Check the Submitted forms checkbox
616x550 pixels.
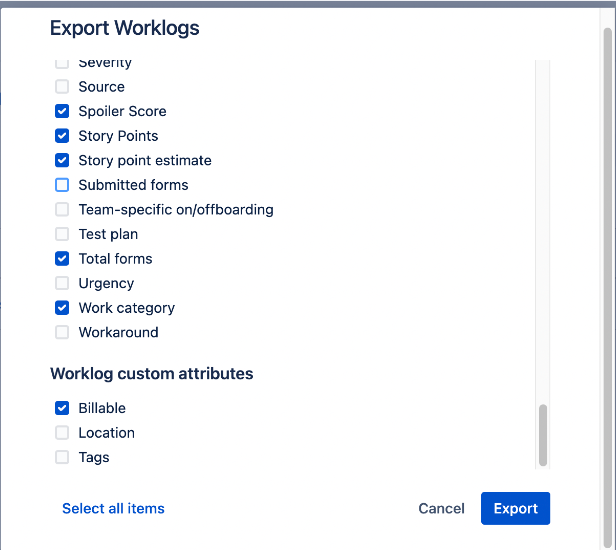click(x=62, y=185)
